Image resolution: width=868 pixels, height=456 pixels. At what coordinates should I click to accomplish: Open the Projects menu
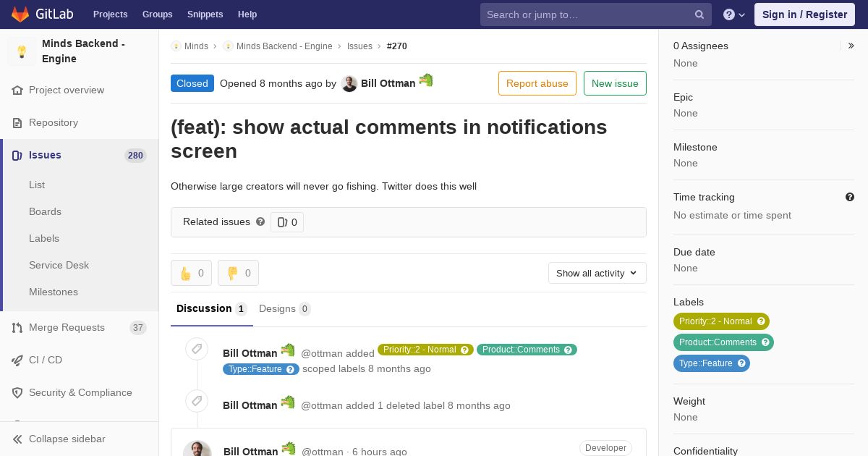110,14
